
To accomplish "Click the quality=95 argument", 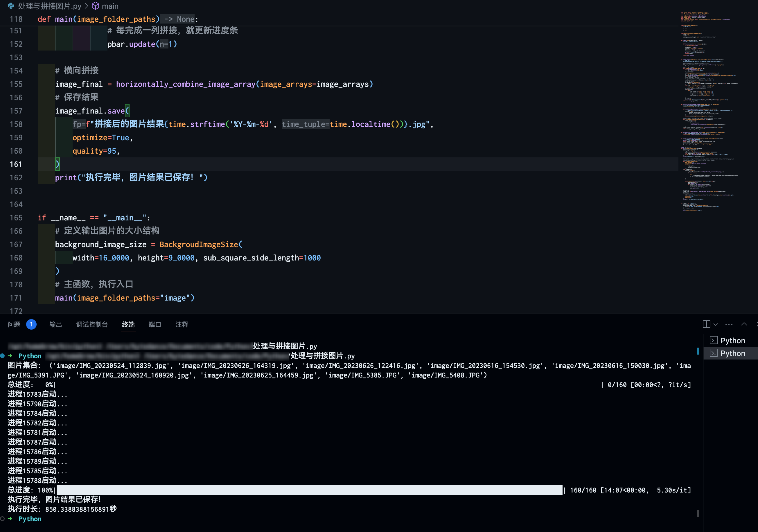I will 94,151.
